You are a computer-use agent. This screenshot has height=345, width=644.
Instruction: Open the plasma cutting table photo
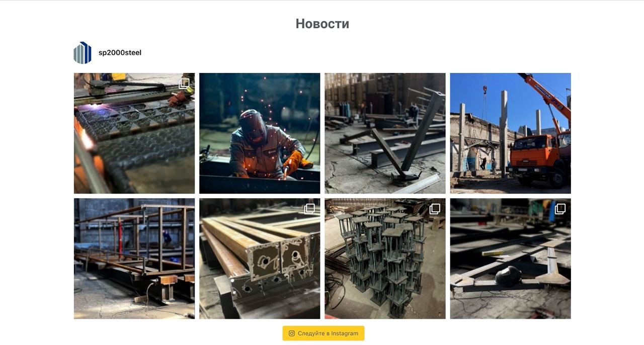click(134, 133)
